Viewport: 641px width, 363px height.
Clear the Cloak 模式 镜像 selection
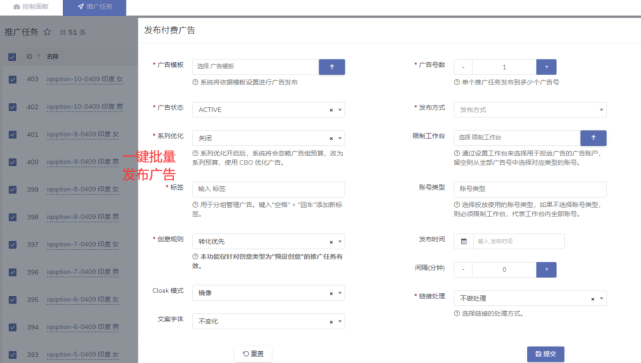click(331, 294)
